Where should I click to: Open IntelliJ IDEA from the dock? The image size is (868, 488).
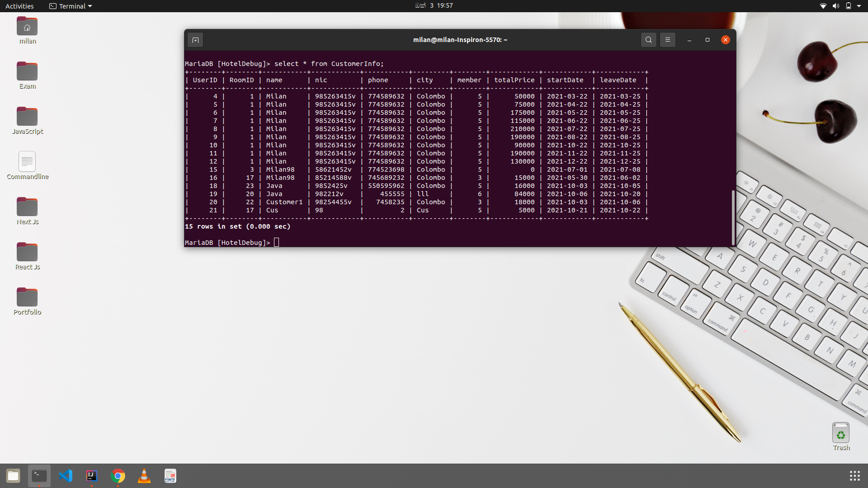tap(92, 475)
